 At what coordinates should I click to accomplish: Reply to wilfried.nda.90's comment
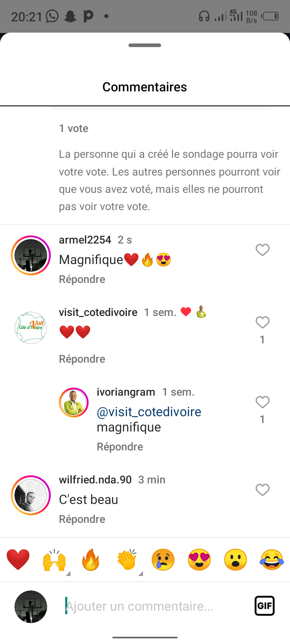click(82, 519)
